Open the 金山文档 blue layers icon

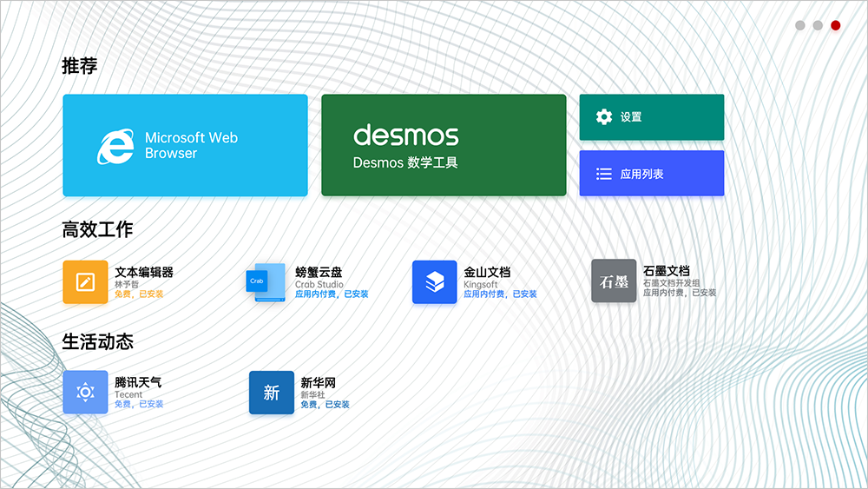tap(435, 282)
